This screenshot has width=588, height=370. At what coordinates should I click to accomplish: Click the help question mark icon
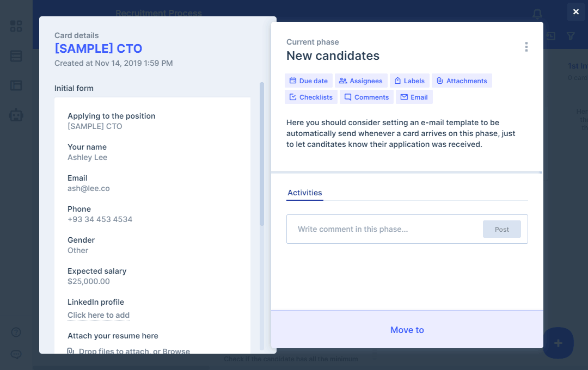[16, 332]
